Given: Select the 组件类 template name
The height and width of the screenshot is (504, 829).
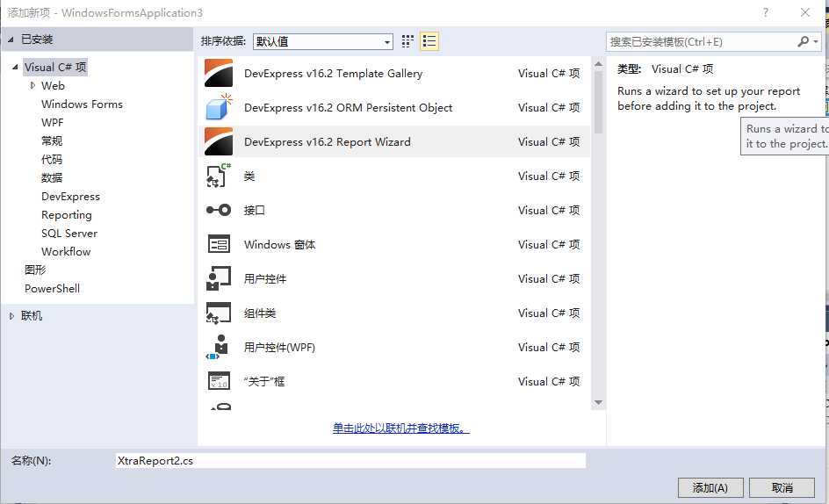Looking at the screenshot, I should tap(260, 313).
